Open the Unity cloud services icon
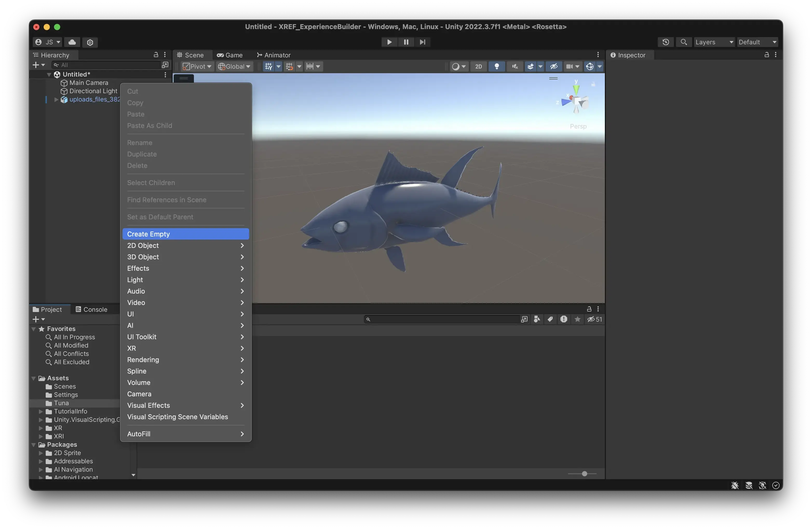 (x=72, y=42)
